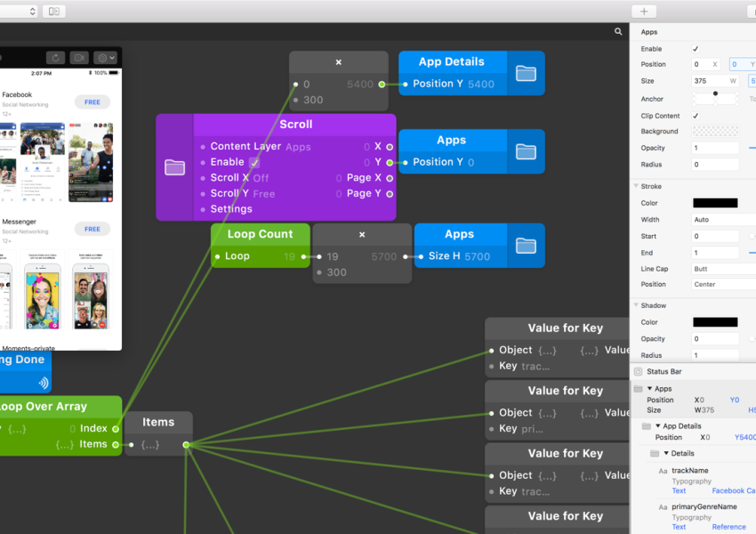Collapse the Stroke section in the inspector
This screenshot has height=534, width=756.
[636, 186]
